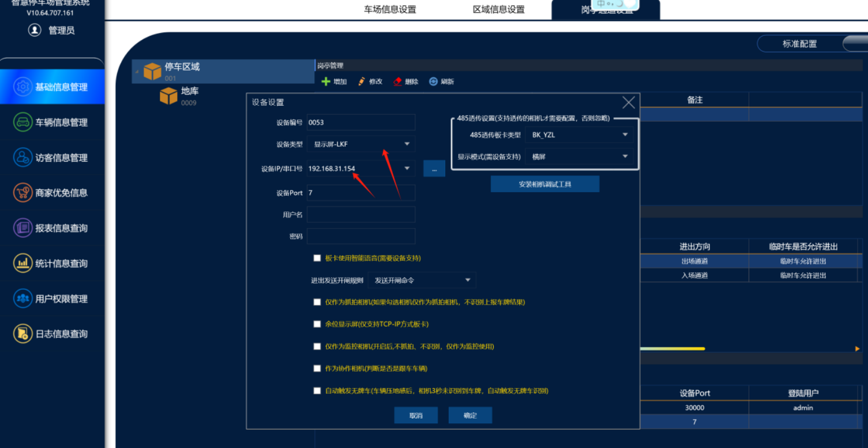This screenshot has height=448, width=868.
Task: Open the 进出发送开闸规则 dropdown
Action: 422,281
